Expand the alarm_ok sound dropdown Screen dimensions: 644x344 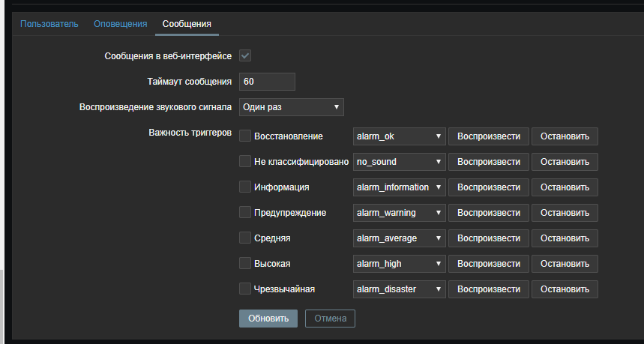[399, 136]
